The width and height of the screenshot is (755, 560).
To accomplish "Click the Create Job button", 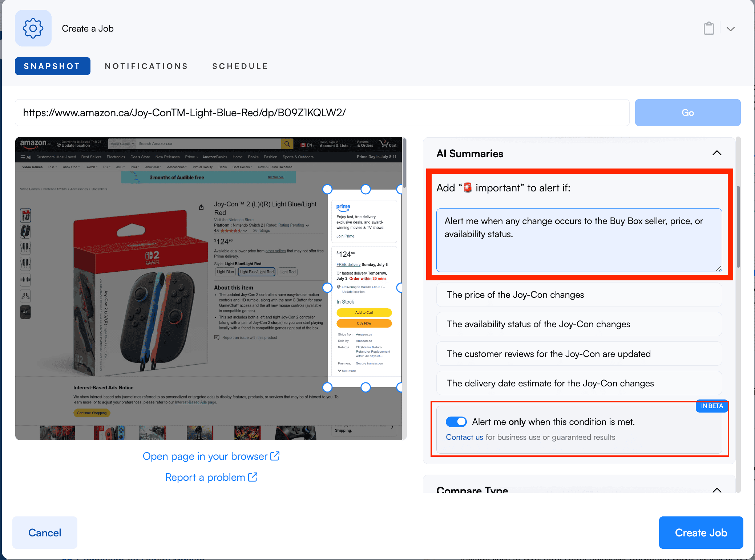I will click(701, 532).
